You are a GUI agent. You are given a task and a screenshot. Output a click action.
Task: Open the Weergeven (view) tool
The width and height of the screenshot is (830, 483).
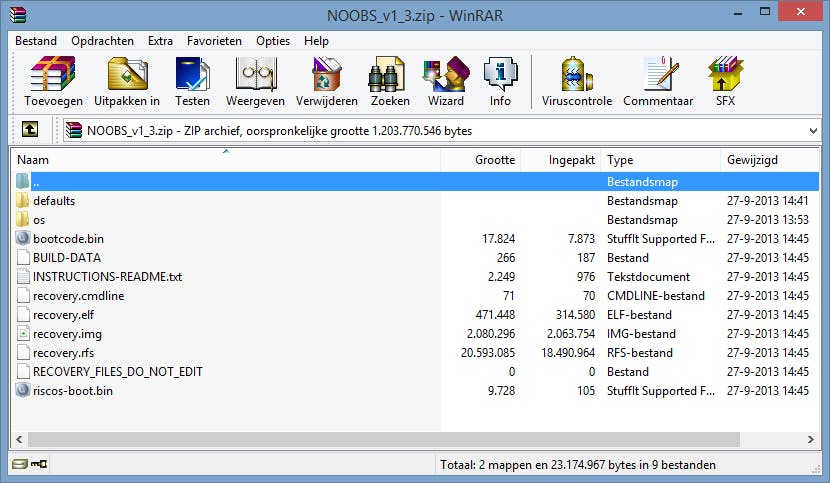tap(256, 74)
